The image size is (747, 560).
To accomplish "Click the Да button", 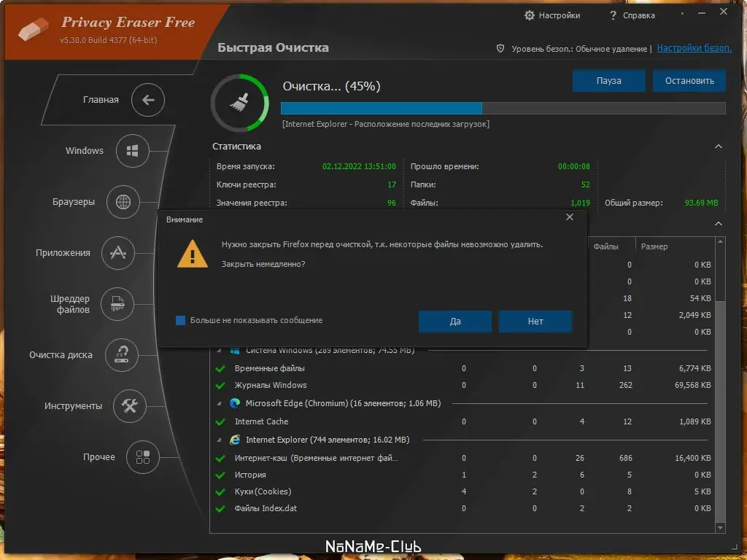I will coord(455,322).
